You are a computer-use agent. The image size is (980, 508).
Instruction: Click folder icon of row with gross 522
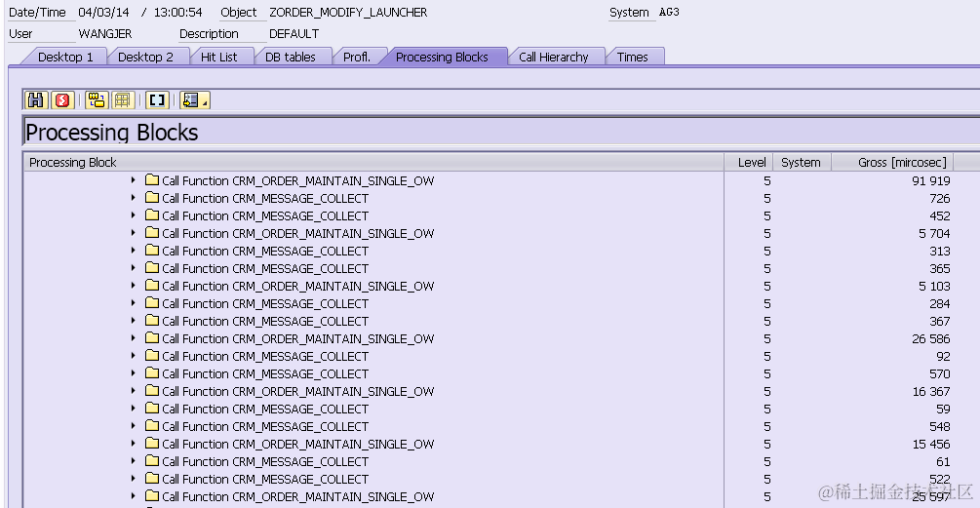coord(152,478)
